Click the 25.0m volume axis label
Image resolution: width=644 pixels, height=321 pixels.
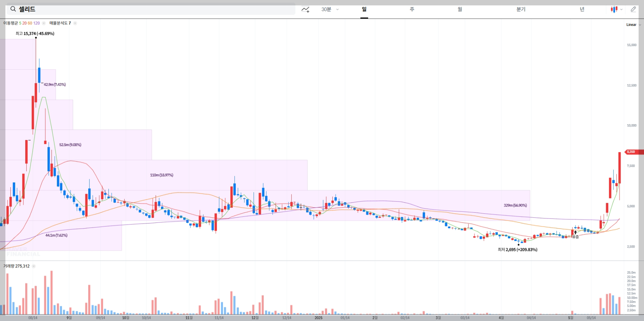[631, 272]
